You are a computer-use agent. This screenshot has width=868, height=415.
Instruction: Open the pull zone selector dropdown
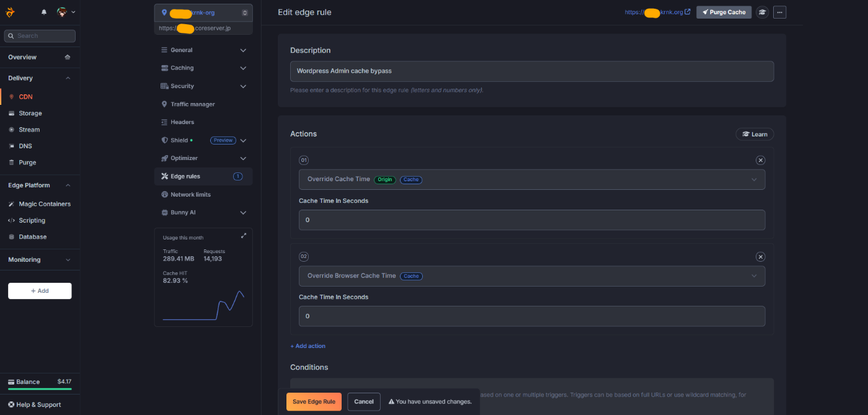pyautogui.click(x=203, y=12)
